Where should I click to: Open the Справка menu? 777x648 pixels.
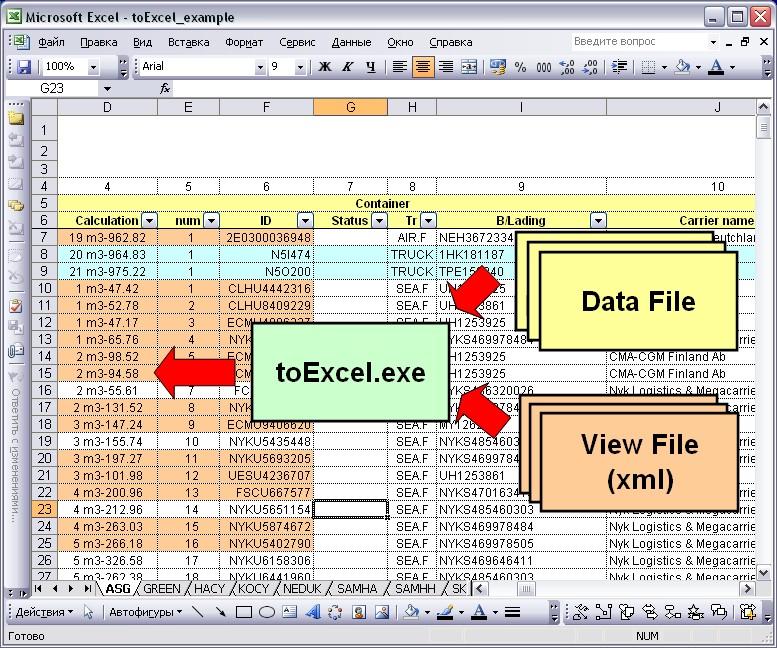(x=450, y=42)
